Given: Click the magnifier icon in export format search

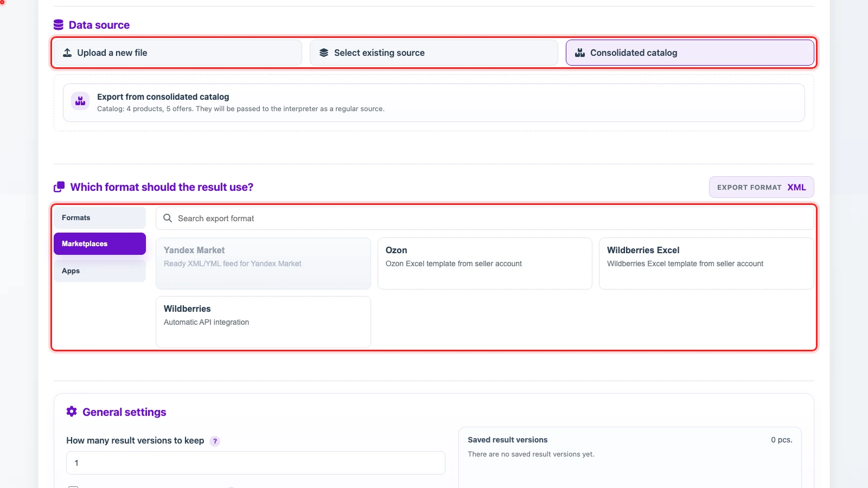Looking at the screenshot, I should tap(168, 218).
